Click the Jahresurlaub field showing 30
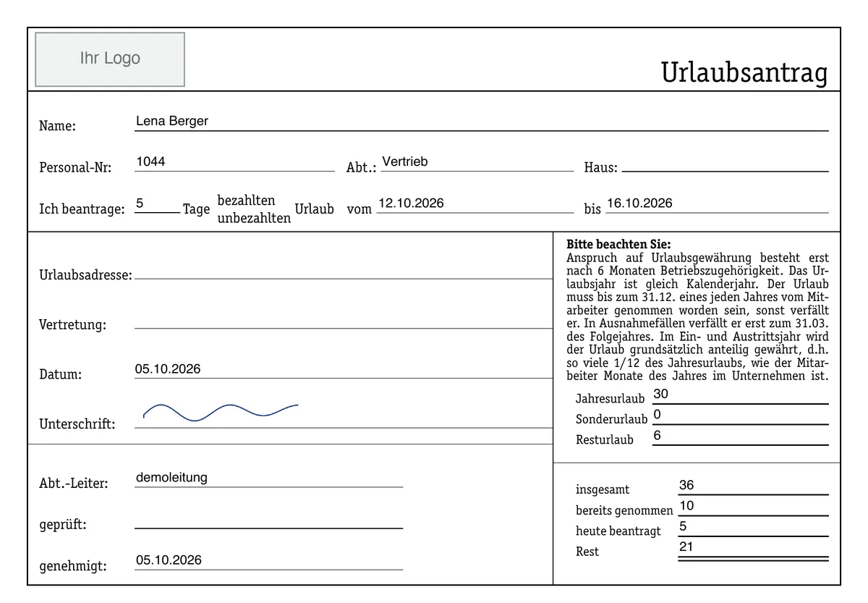 pyautogui.click(x=741, y=395)
